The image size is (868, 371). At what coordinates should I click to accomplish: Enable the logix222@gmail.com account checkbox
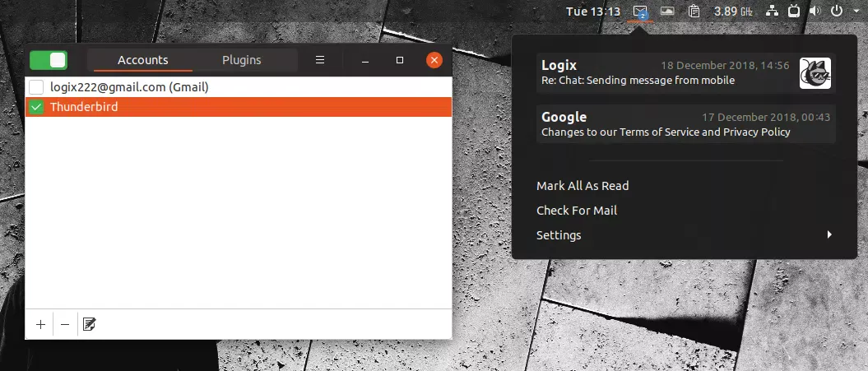tap(36, 87)
